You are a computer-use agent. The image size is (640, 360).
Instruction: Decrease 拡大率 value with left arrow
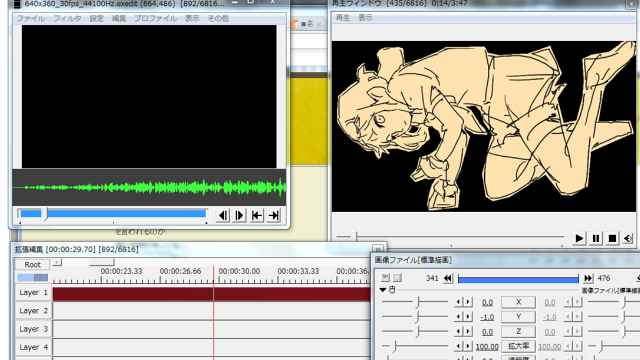458,346
